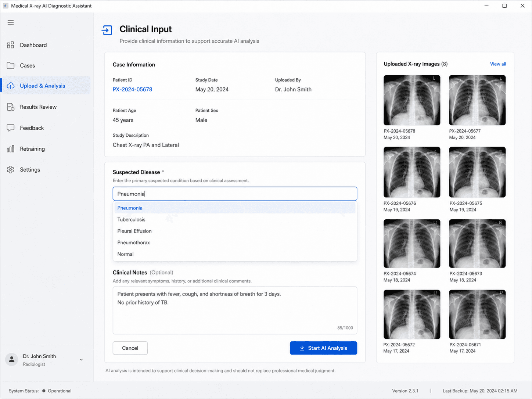Click the Suspected Disease input field
This screenshot has width=532, height=399.
(x=235, y=194)
